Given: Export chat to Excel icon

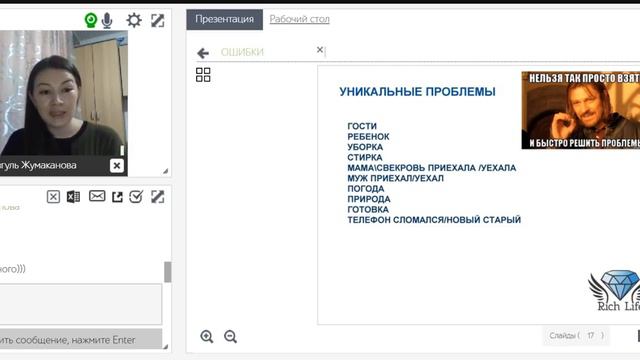Looking at the screenshot, I should (73, 197).
